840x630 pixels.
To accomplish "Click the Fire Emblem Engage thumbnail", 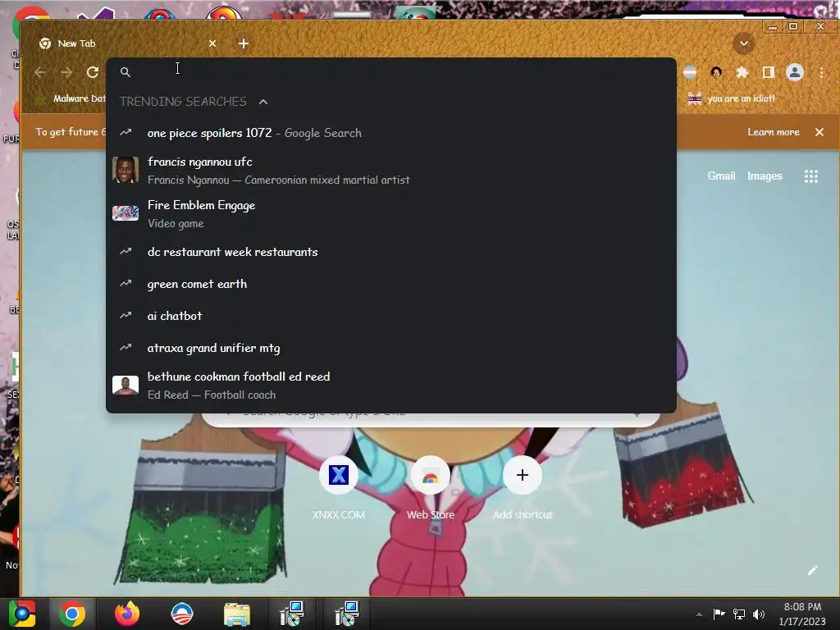I will tap(126, 213).
